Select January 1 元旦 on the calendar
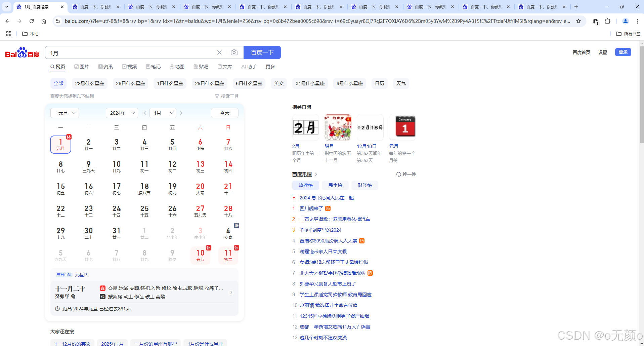 [x=60, y=145]
